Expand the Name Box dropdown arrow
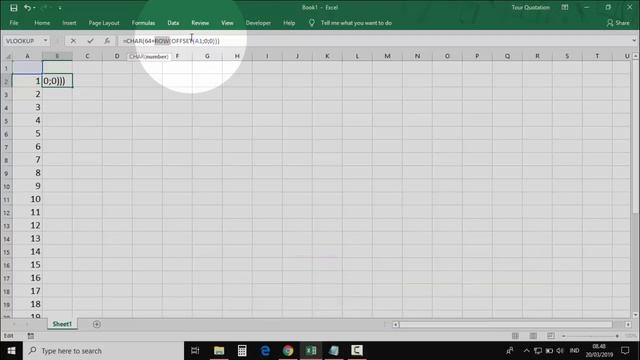This screenshot has height=360, width=640. (x=45, y=41)
